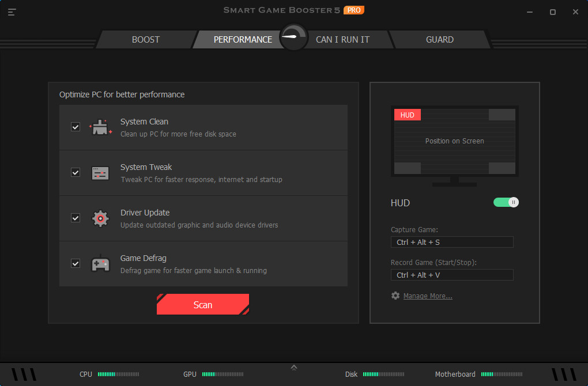
Task: Click the HUD label on the monitor preview
Action: [408, 115]
